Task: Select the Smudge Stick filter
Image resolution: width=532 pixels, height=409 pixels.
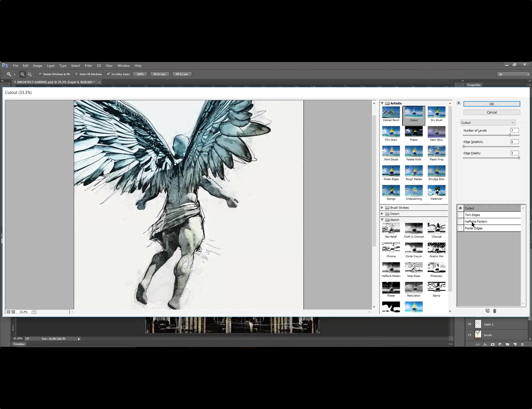Action: (x=436, y=173)
